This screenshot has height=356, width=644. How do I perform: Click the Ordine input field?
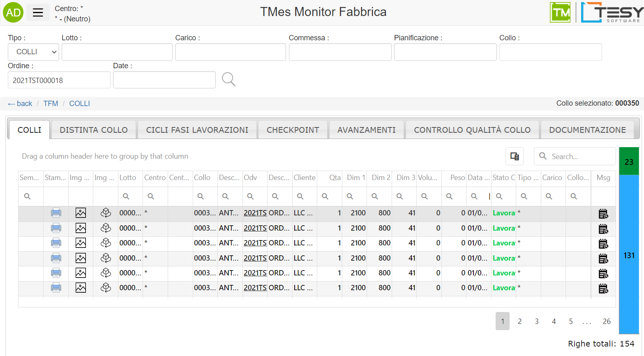pyautogui.click(x=59, y=80)
